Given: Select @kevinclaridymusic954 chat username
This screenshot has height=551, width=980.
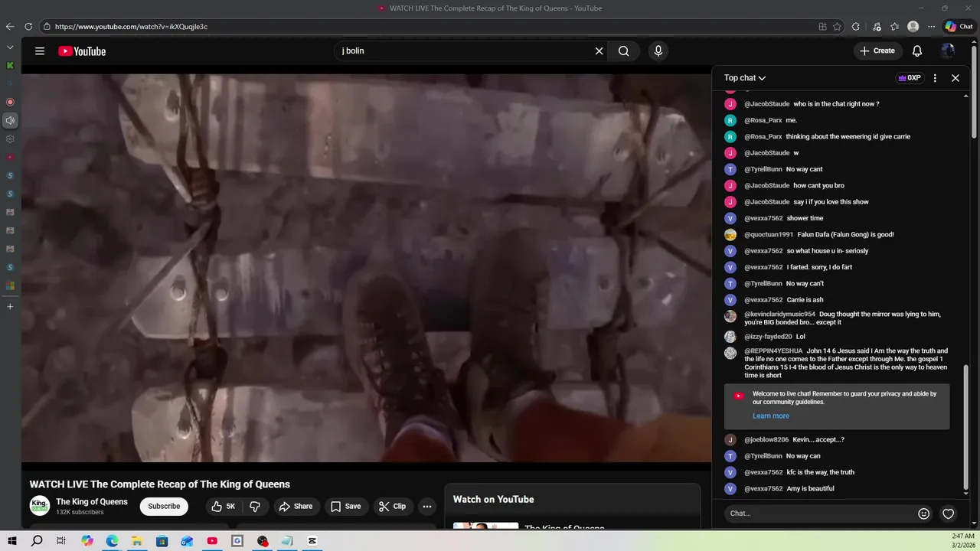Looking at the screenshot, I should 779,315.
